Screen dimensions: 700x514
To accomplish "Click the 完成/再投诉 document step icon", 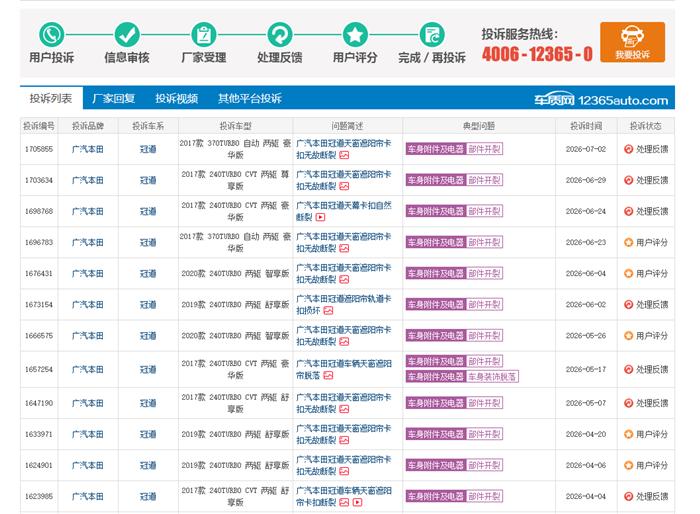I will click(432, 34).
